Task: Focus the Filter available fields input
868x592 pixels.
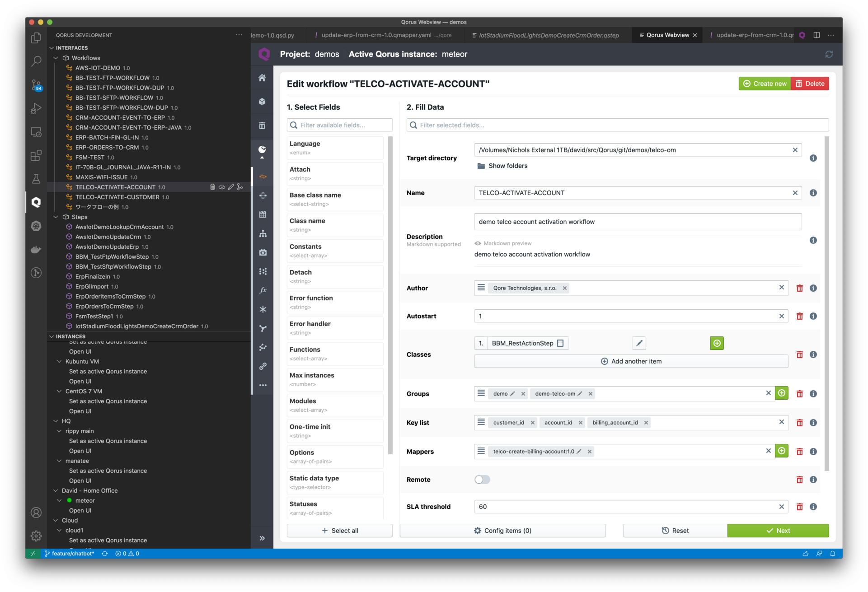Action: tap(340, 125)
